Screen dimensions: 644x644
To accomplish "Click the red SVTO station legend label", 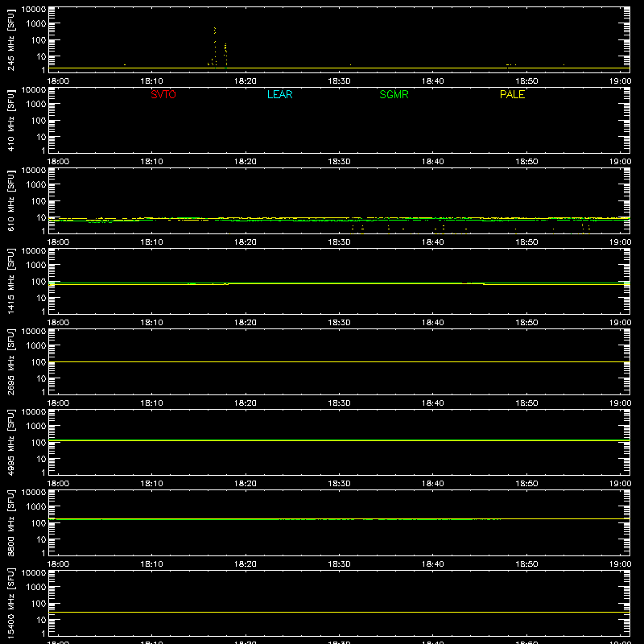I will pos(163,94).
